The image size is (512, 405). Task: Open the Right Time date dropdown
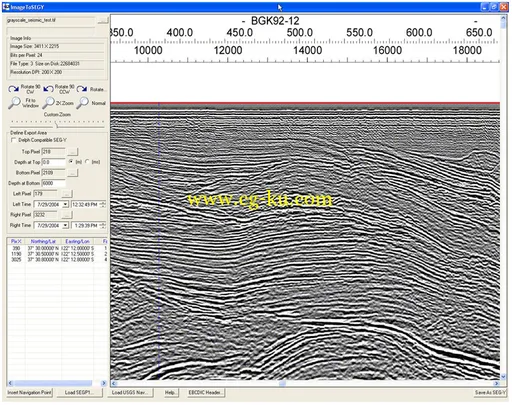coord(65,226)
